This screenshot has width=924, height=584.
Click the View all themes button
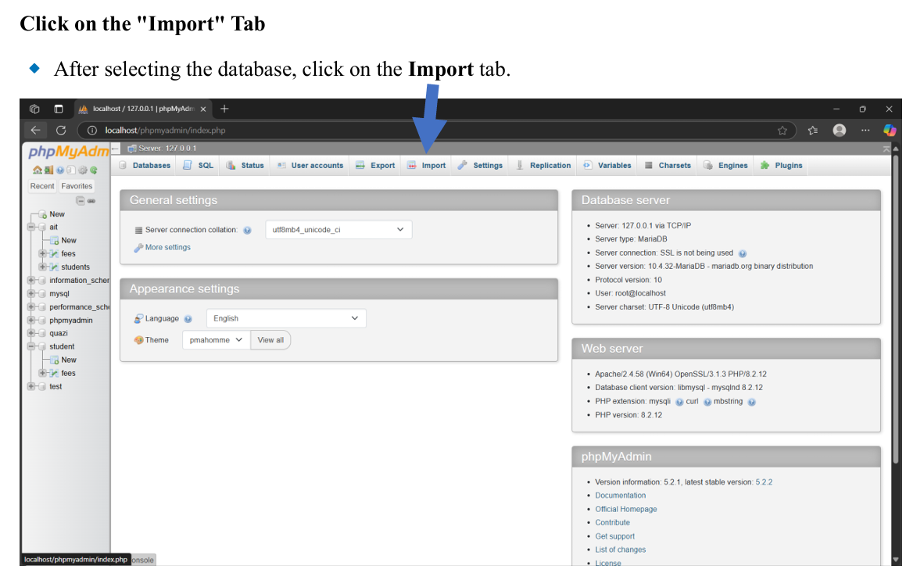click(x=270, y=340)
